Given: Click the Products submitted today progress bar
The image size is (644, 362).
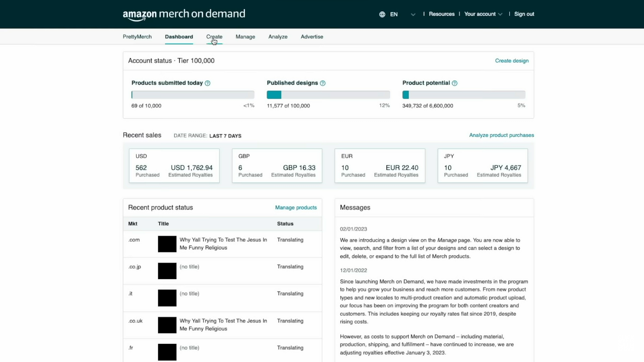Looking at the screenshot, I should [x=193, y=95].
